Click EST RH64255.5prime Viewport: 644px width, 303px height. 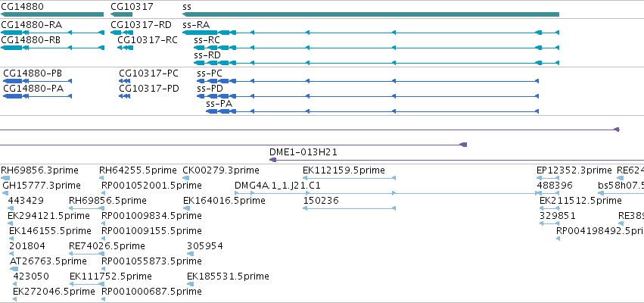pyautogui.click(x=138, y=170)
